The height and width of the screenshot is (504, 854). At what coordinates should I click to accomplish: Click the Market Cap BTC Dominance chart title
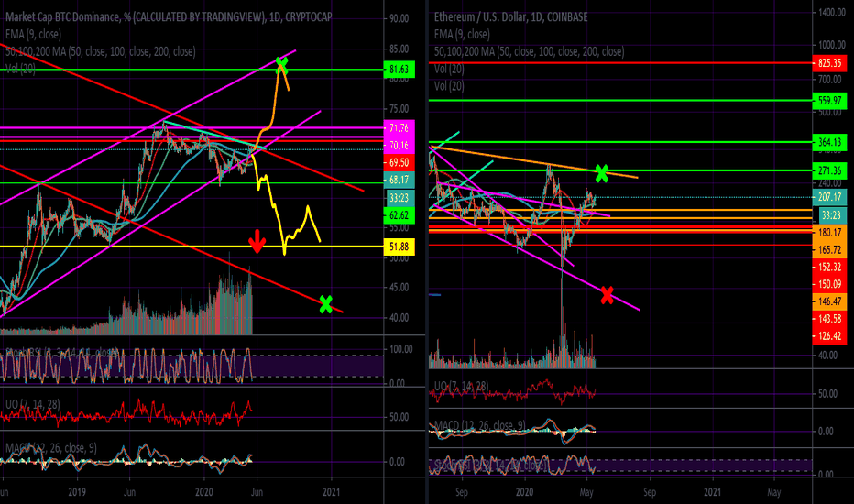(169, 16)
